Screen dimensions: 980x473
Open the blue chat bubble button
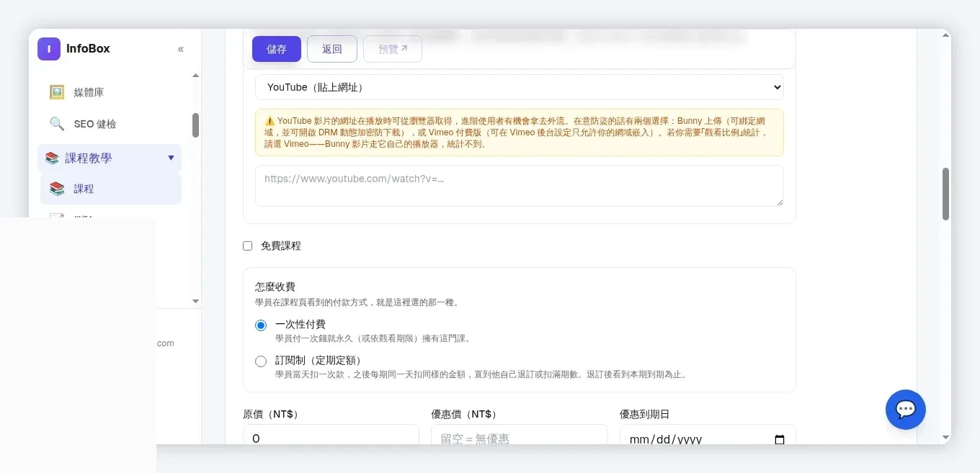[906, 410]
